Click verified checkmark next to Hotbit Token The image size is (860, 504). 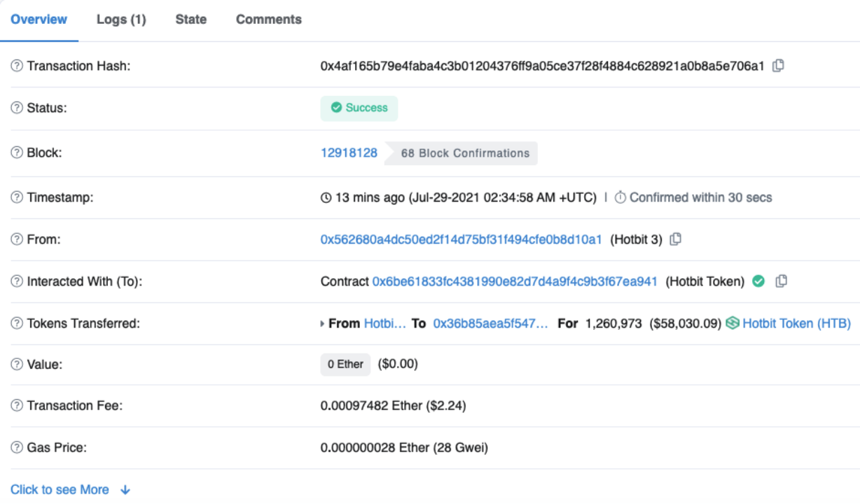758,281
